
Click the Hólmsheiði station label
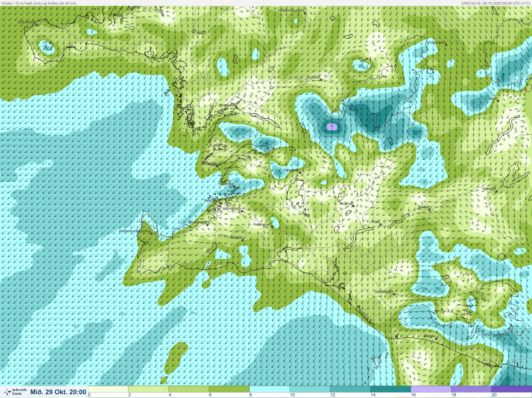232,208
